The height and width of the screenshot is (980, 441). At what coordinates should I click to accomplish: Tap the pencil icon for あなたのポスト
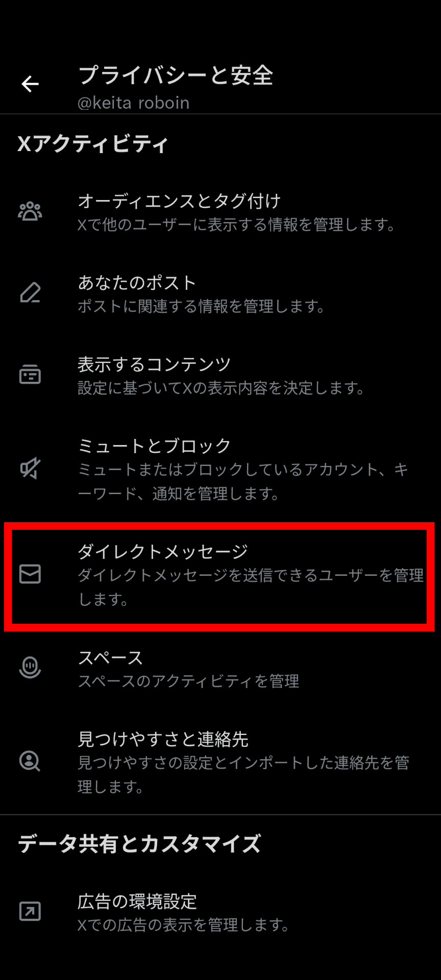click(x=30, y=293)
